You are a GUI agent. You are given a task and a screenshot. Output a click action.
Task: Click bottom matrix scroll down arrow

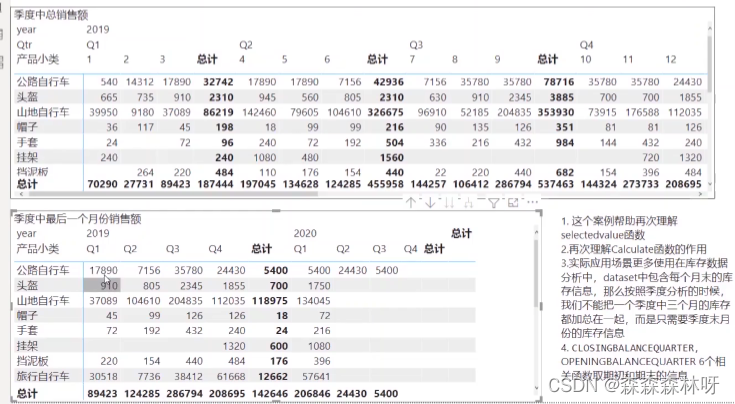pos(537,388)
